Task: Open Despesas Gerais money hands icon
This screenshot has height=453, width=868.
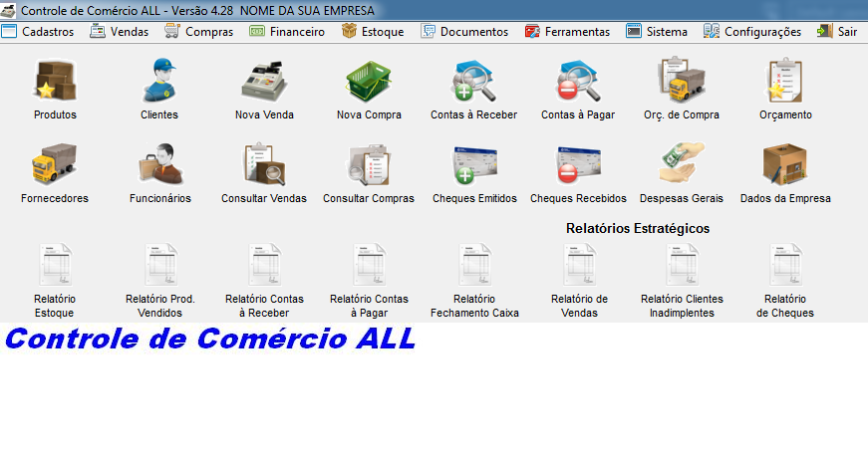Action: (682, 163)
